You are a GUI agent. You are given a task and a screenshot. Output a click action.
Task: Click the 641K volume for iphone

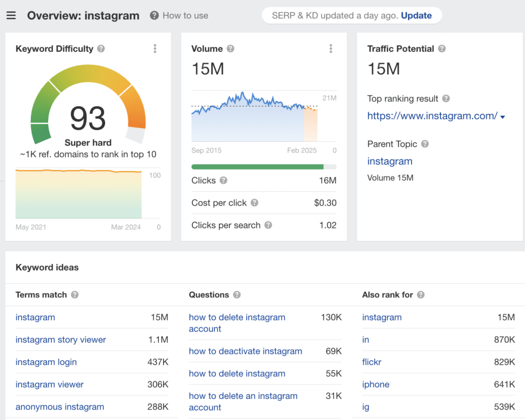pos(504,385)
